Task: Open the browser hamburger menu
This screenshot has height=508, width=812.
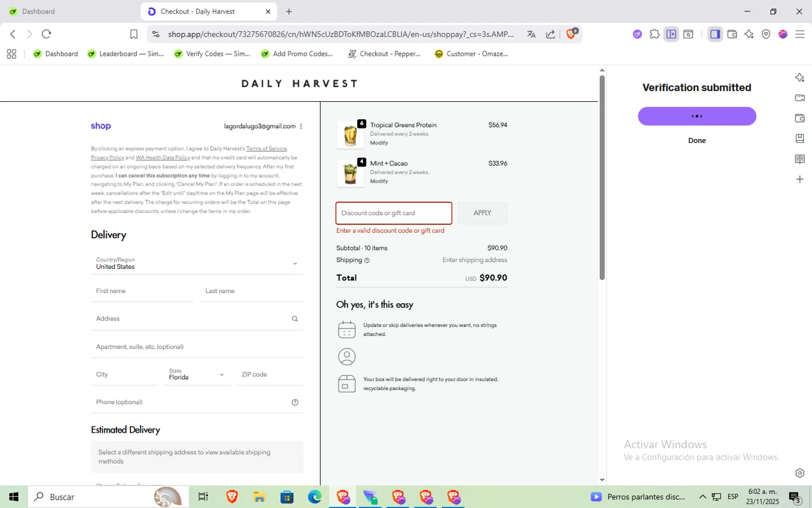Action: [x=800, y=34]
